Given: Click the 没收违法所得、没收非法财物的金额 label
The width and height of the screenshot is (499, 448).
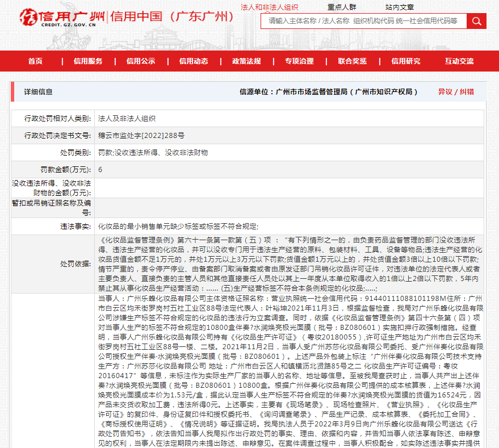Looking at the screenshot, I should [52, 188].
